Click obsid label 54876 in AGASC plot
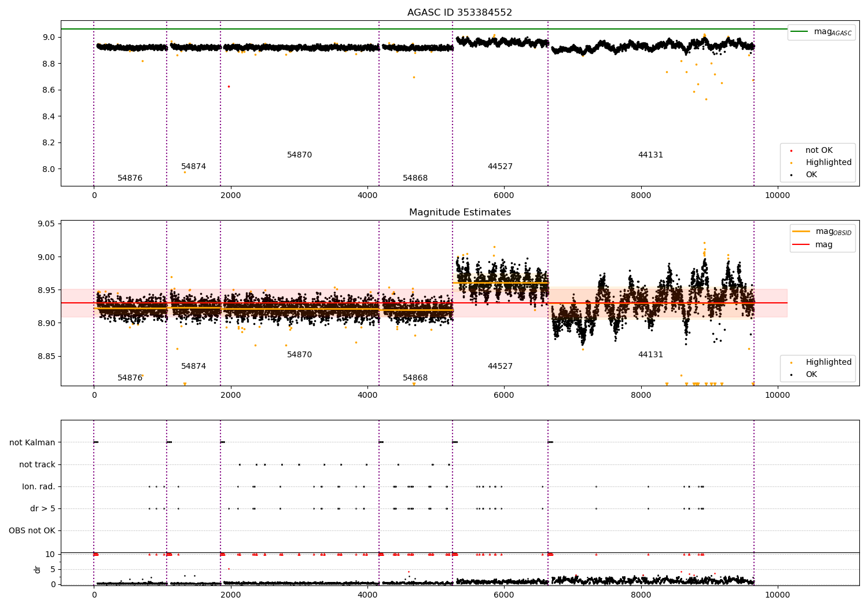868x608 pixels. coord(130,178)
